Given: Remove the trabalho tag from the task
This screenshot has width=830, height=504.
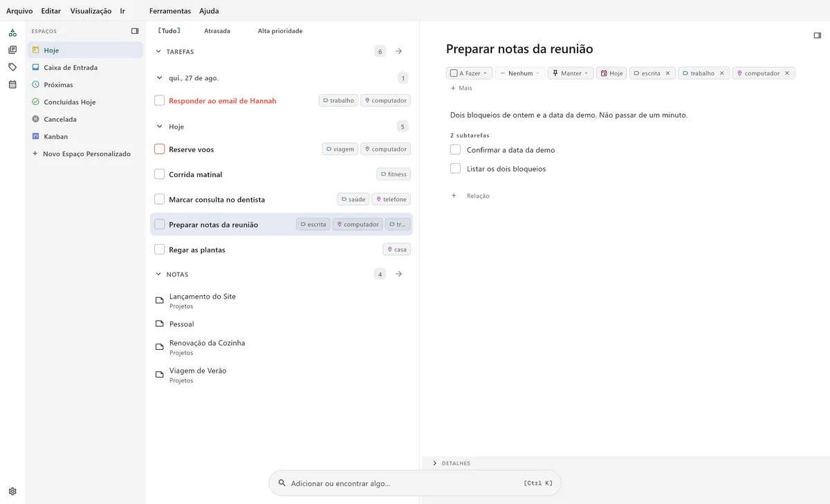Looking at the screenshot, I should 722,73.
